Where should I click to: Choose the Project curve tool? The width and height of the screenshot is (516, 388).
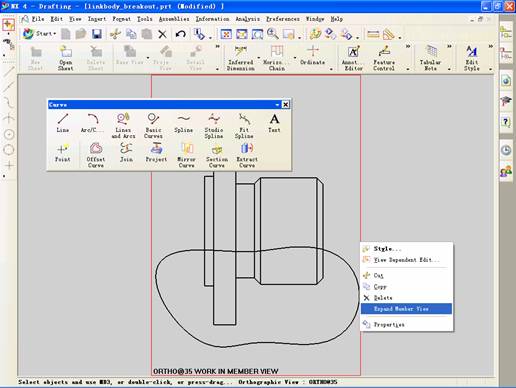(156, 153)
